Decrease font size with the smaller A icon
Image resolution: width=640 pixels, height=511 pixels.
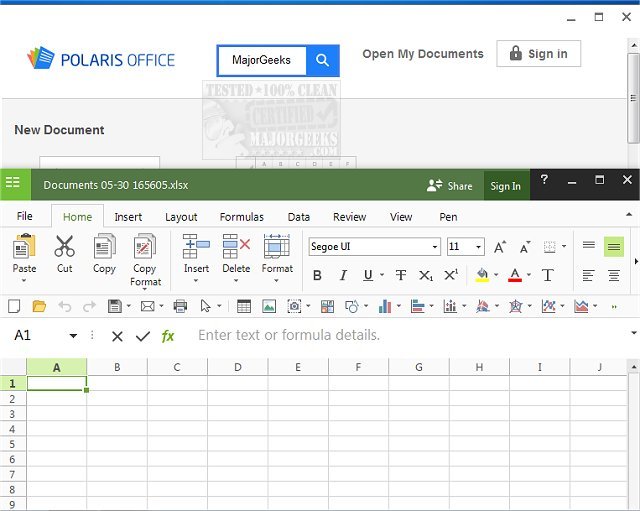525,247
